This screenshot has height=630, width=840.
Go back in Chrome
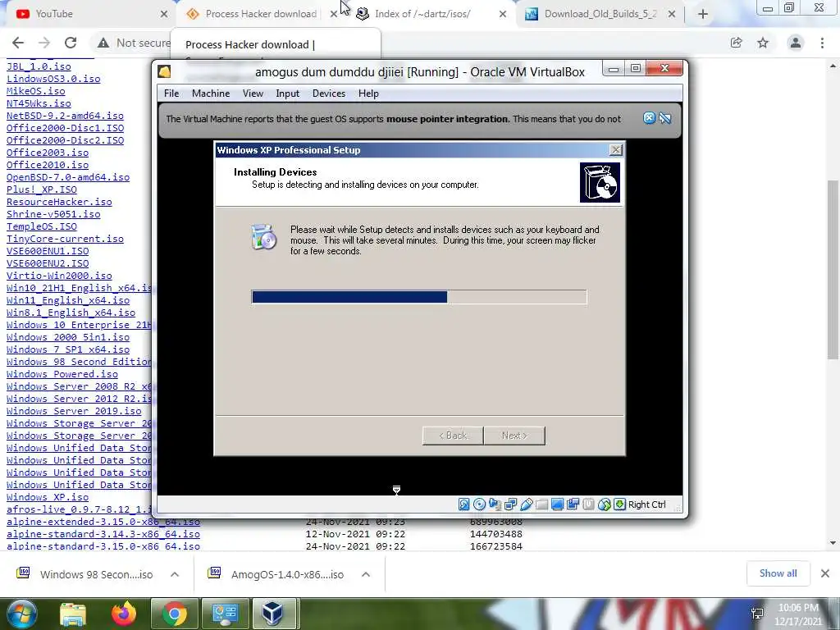(18, 43)
